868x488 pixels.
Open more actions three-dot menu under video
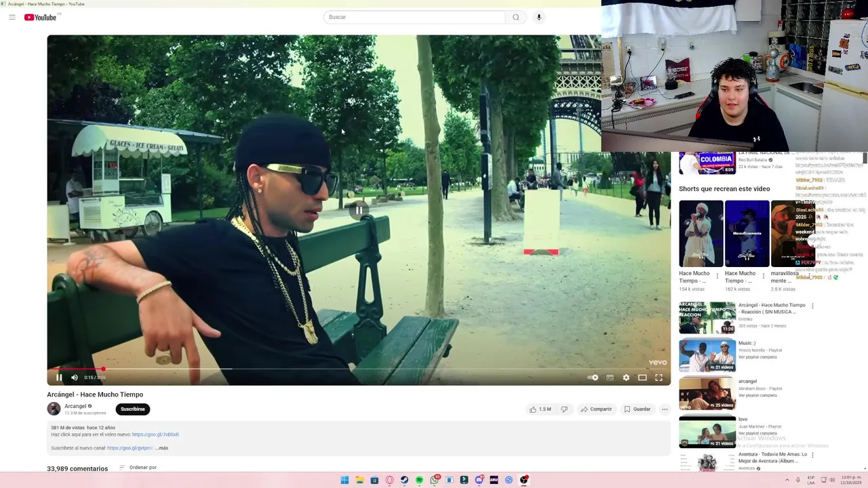[665, 409]
